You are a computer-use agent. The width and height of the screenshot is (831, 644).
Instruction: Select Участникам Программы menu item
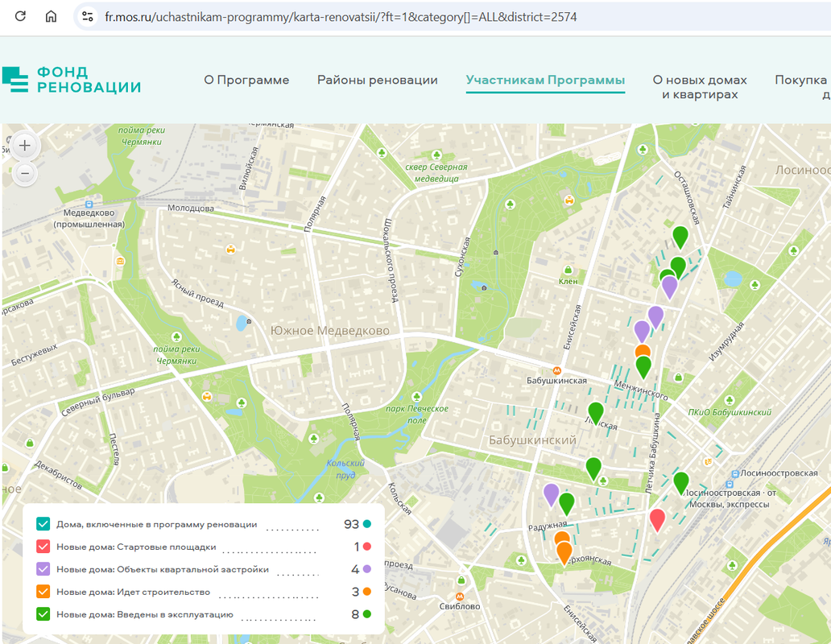click(545, 80)
